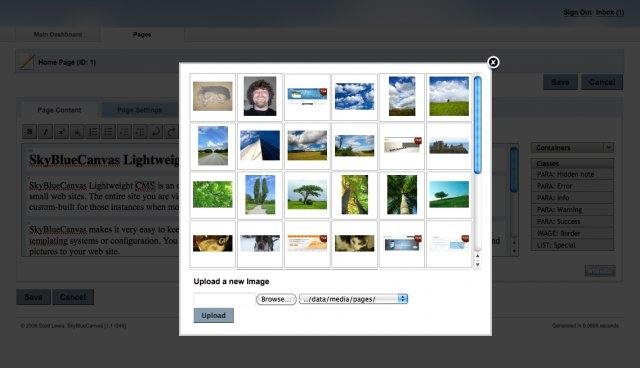The height and width of the screenshot is (368, 640).
Task: Select the green leaves canopy thumbnail
Action: (213, 195)
